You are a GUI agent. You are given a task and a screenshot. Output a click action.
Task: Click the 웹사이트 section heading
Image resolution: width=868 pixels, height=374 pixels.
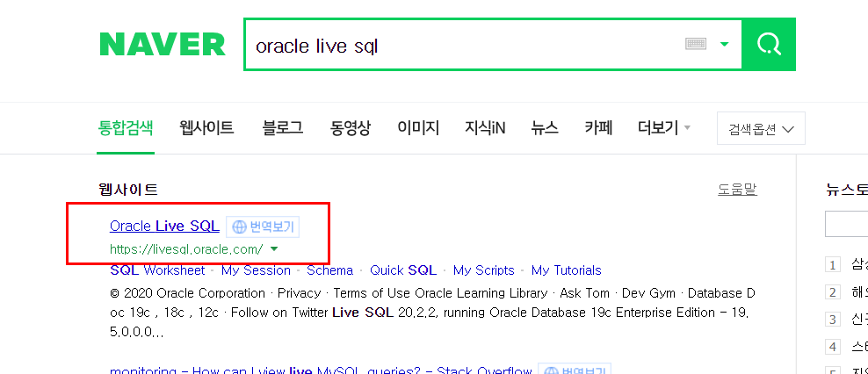128,190
